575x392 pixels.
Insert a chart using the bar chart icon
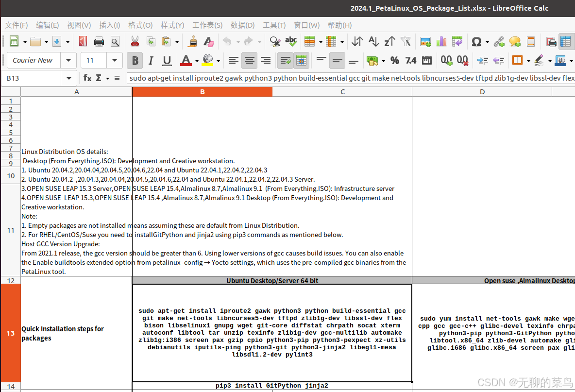[441, 41]
